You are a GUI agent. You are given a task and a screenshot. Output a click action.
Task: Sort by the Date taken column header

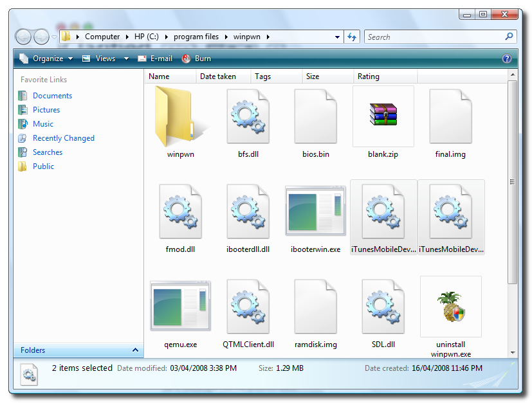223,76
